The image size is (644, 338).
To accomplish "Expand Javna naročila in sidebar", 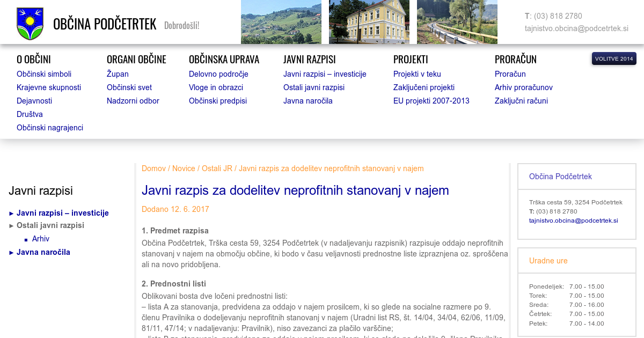I will 43,252.
